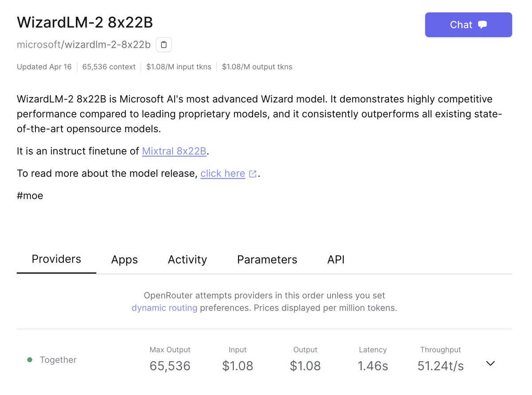Expand the Together provider row chevron
This screenshot has height=395, width=532.
[490, 364]
